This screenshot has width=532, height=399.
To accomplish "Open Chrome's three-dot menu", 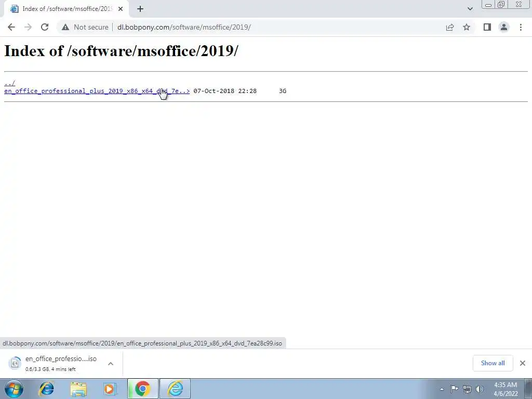I will tap(521, 27).
